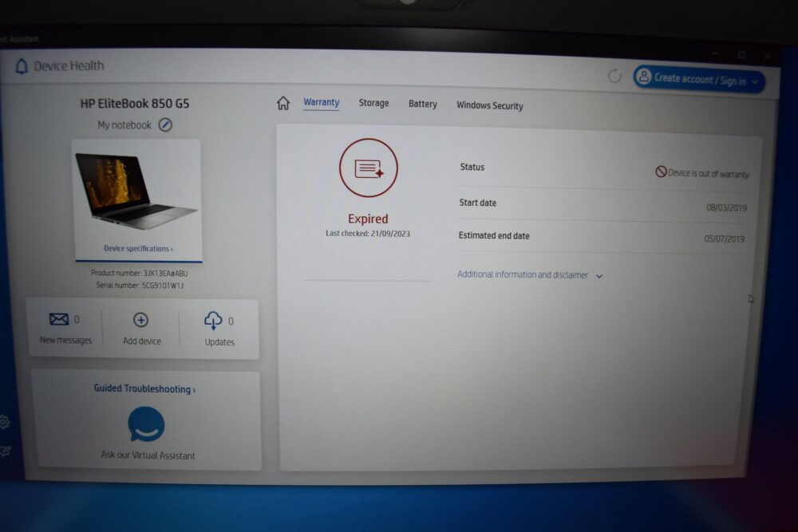Click the New messages label

coord(65,340)
